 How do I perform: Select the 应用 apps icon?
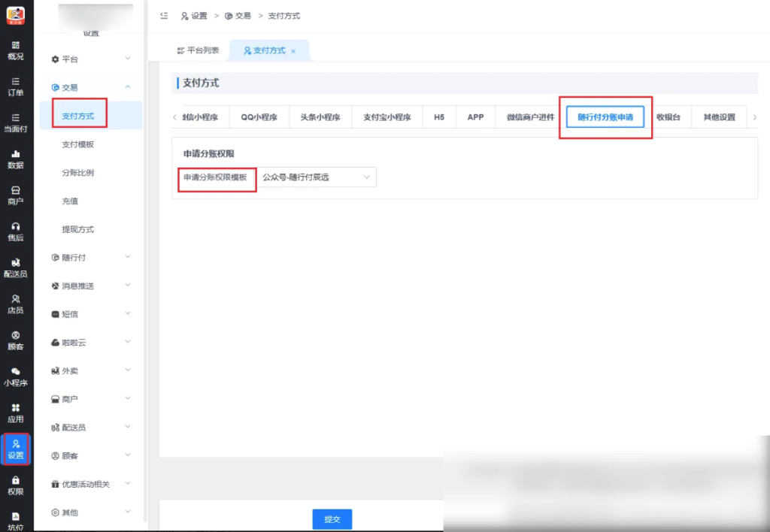coord(15,414)
